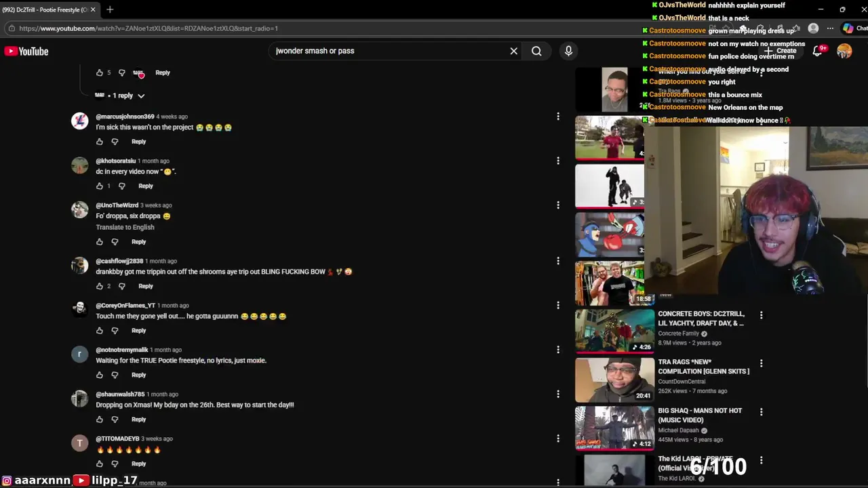The image size is (868, 488).
Task: Open options menu for @UnoTheWizrd's comment
Action: pyautogui.click(x=558, y=205)
